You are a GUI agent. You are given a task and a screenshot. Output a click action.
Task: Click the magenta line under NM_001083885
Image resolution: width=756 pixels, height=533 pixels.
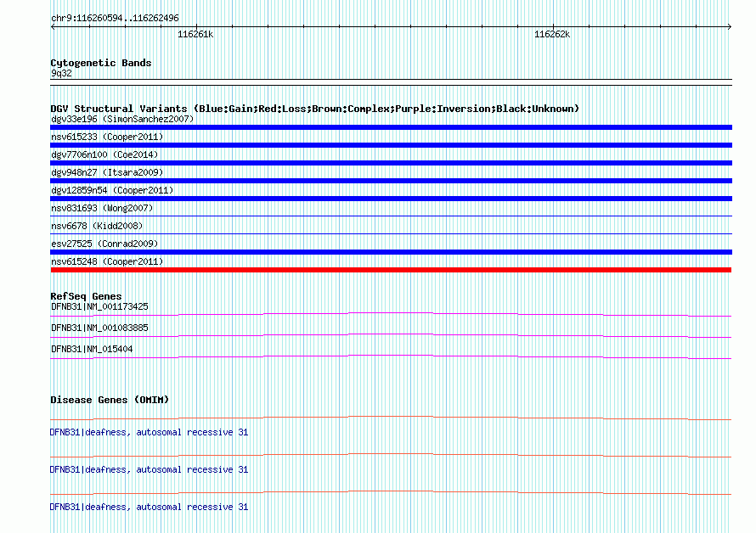(391, 335)
